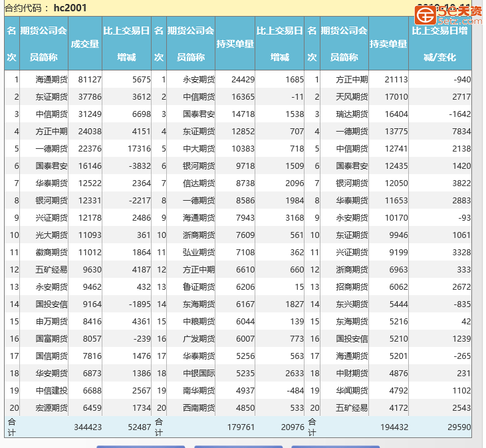
Task: Click short change value 7834
Action: pyautogui.click(x=461, y=132)
